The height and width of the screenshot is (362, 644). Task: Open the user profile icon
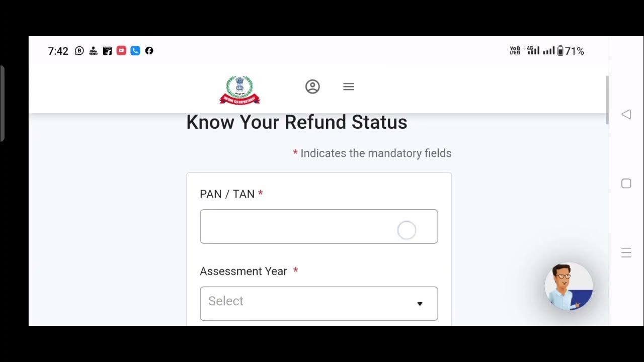(x=312, y=86)
